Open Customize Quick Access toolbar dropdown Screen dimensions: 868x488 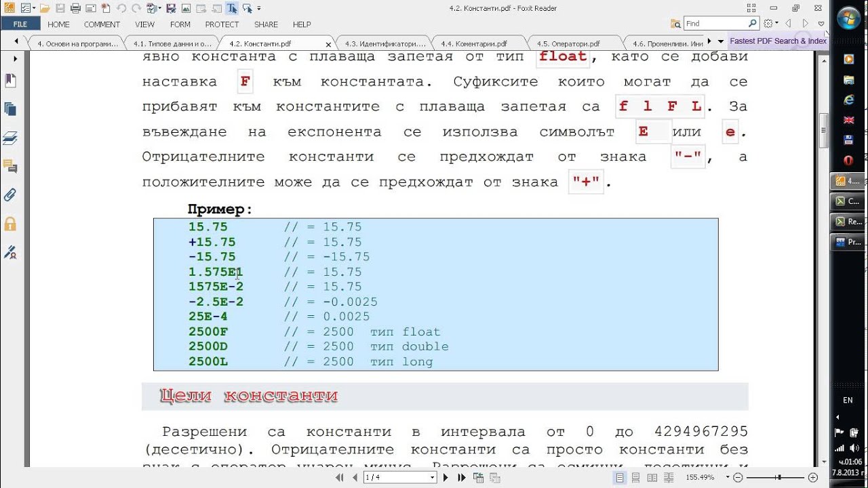tap(258, 9)
